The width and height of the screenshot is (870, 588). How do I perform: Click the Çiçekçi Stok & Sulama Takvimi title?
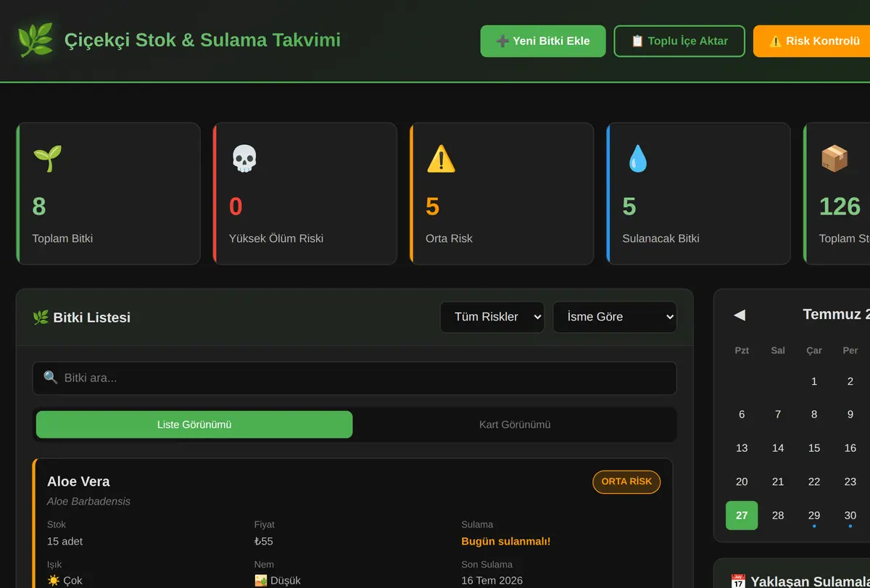pyautogui.click(x=202, y=40)
